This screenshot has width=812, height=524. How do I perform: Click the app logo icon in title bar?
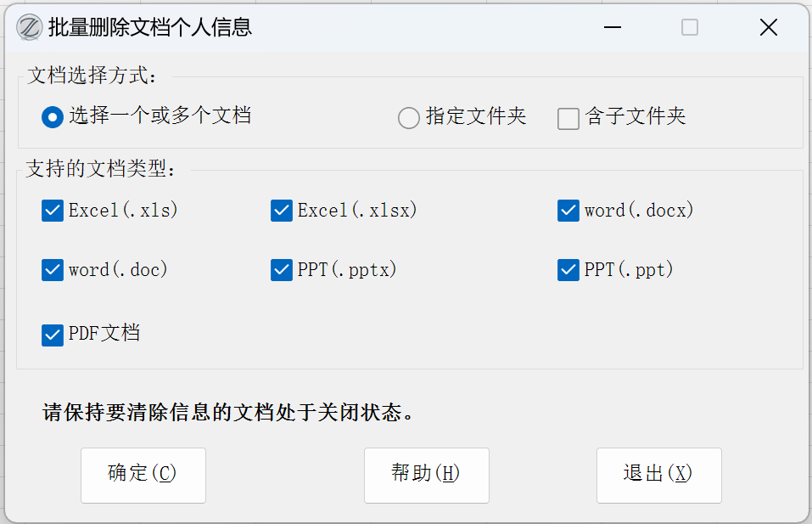(x=29, y=28)
